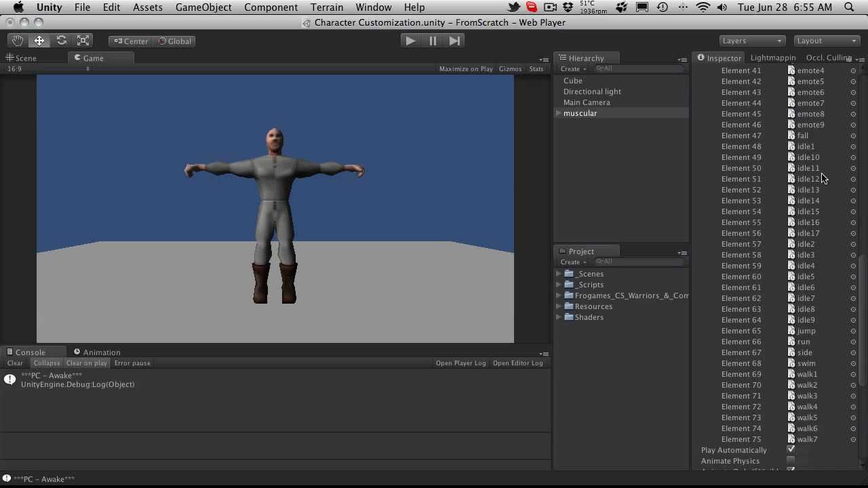
Task: Toggle the Stats overlay
Action: [x=536, y=68]
